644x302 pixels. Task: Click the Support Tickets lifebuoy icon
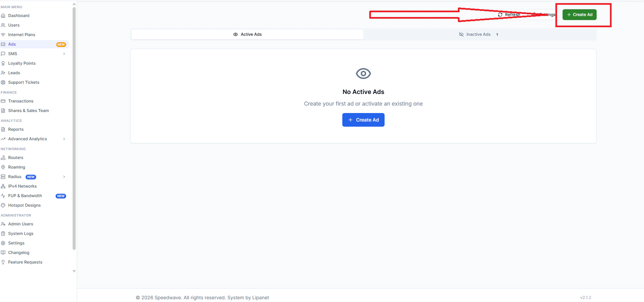click(3, 82)
